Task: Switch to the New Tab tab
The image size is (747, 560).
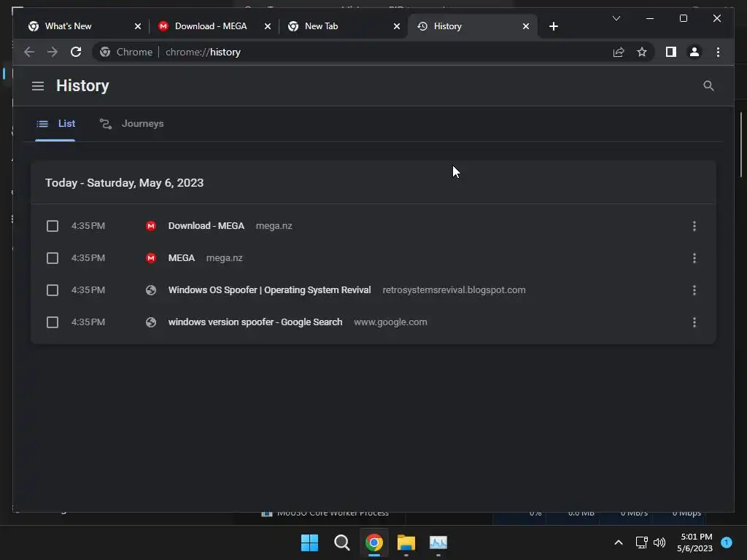Action: coord(343,26)
